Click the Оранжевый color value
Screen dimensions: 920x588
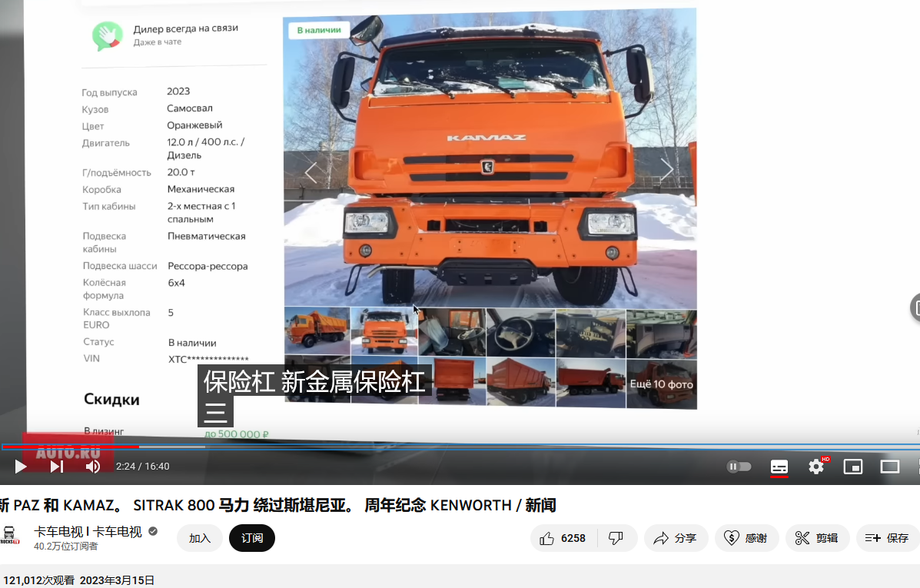click(x=194, y=125)
